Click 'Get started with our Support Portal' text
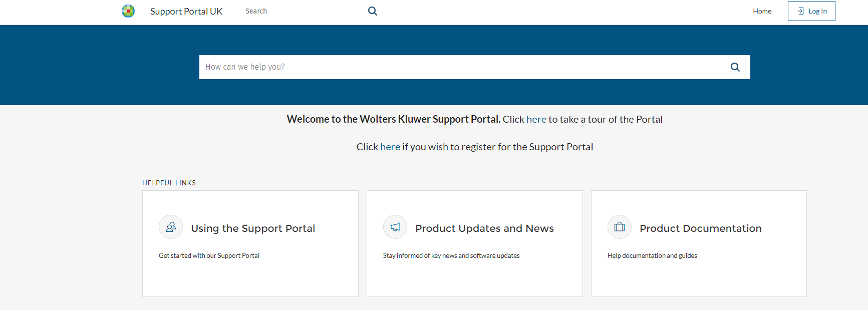 pyautogui.click(x=209, y=255)
